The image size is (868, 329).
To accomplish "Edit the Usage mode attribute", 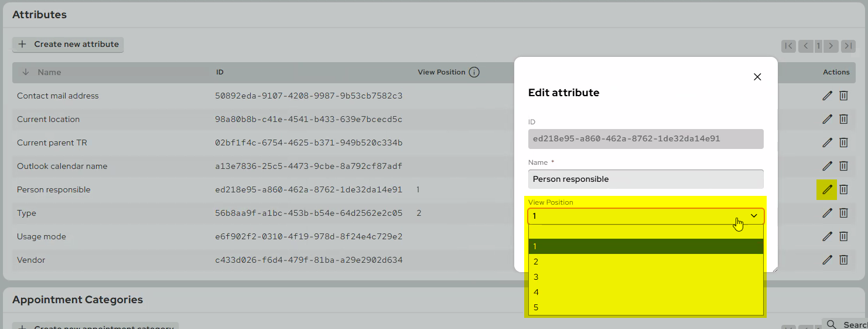I will pos(827,236).
